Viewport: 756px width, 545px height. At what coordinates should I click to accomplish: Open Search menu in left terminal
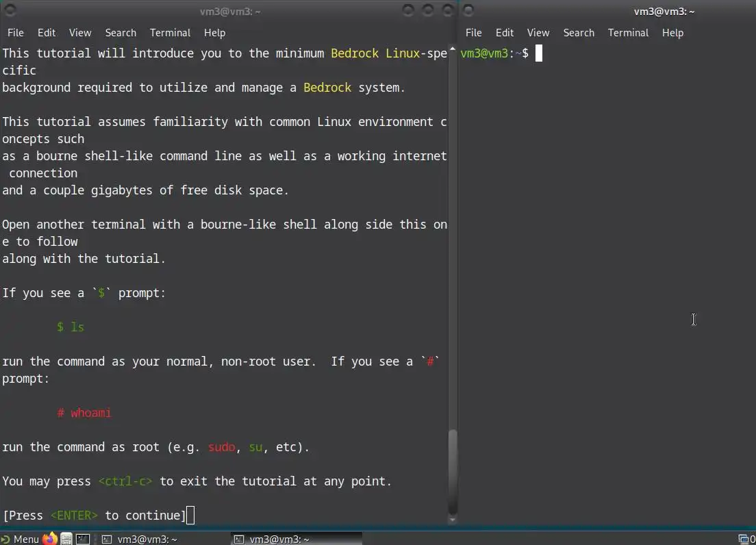point(121,33)
